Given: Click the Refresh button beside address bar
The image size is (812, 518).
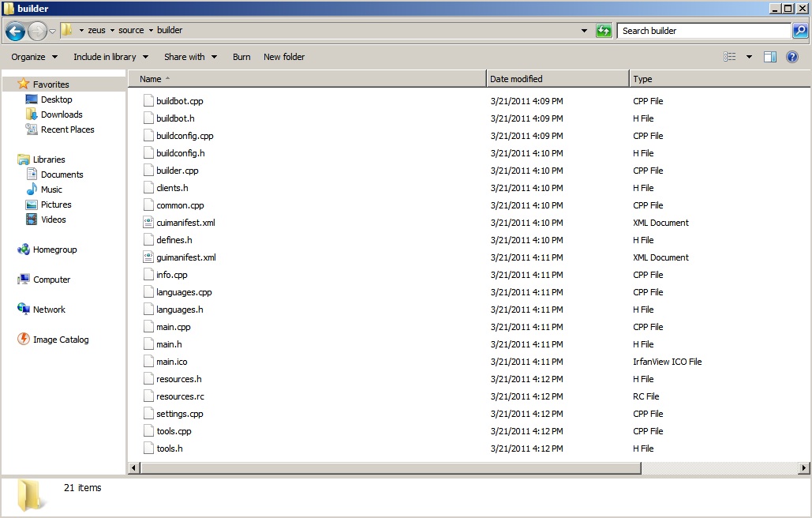Looking at the screenshot, I should [604, 31].
